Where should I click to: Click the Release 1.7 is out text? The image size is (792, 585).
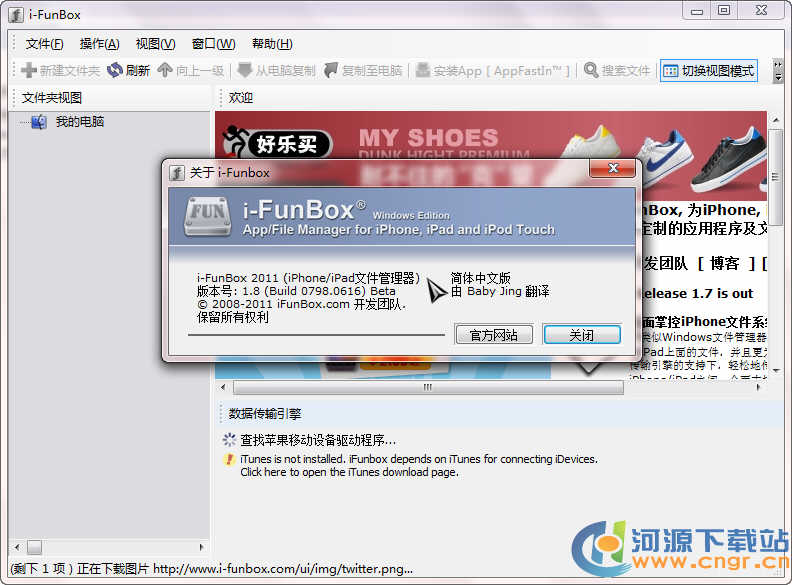click(697, 294)
